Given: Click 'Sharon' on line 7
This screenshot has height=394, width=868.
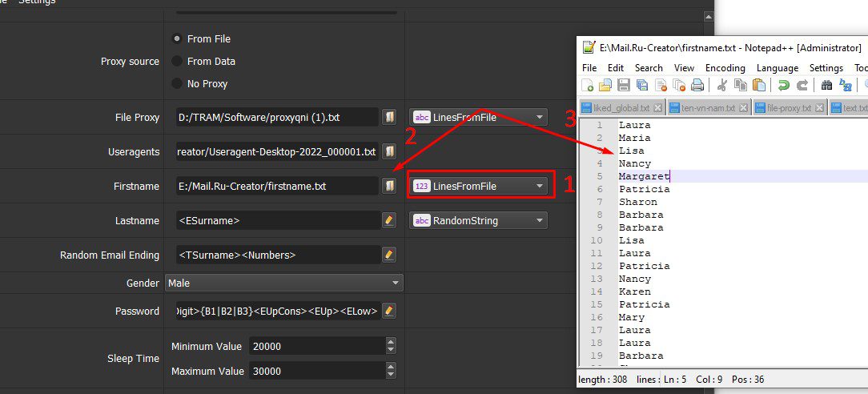Looking at the screenshot, I should click(638, 202).
